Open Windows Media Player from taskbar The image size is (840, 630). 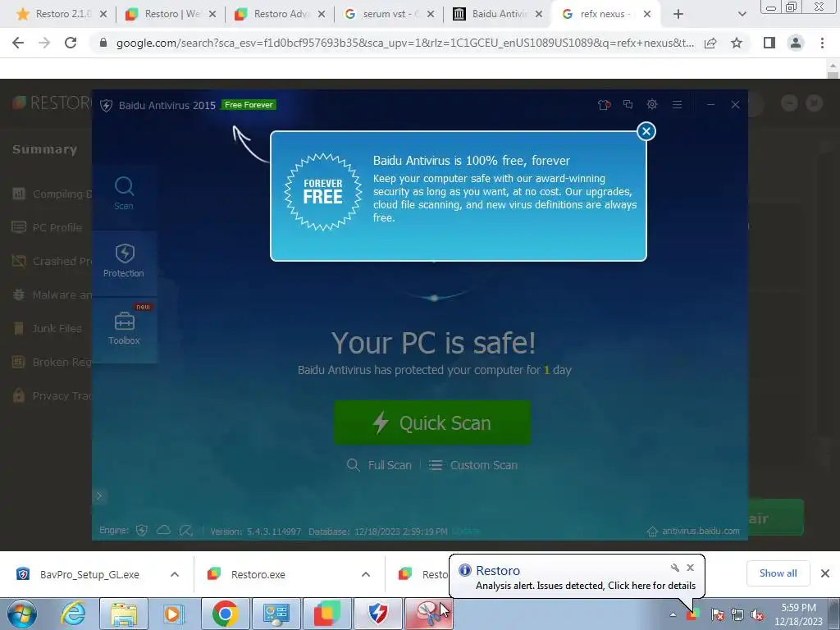pyautogui.click(x=173, y=614)
